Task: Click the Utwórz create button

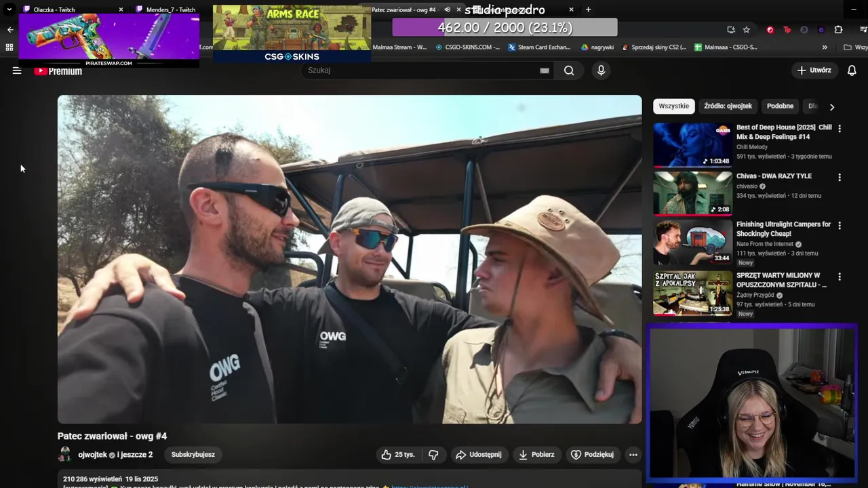Action: click(814, 70)
